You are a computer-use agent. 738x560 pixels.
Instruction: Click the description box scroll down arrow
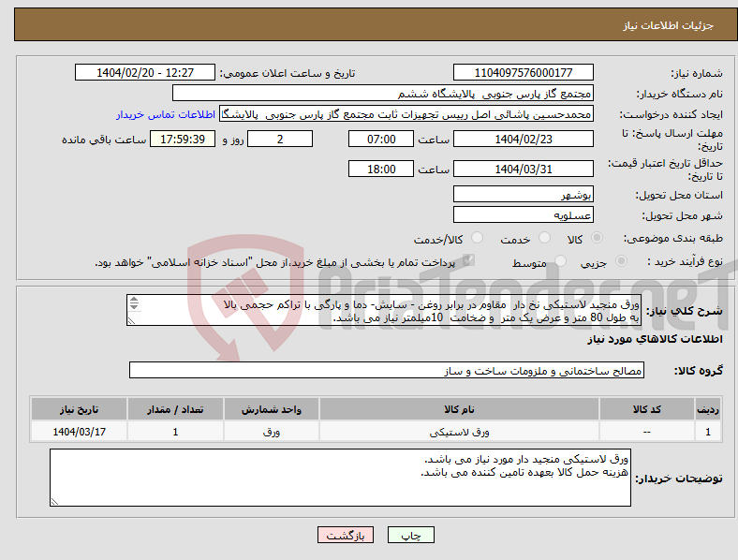134,306
